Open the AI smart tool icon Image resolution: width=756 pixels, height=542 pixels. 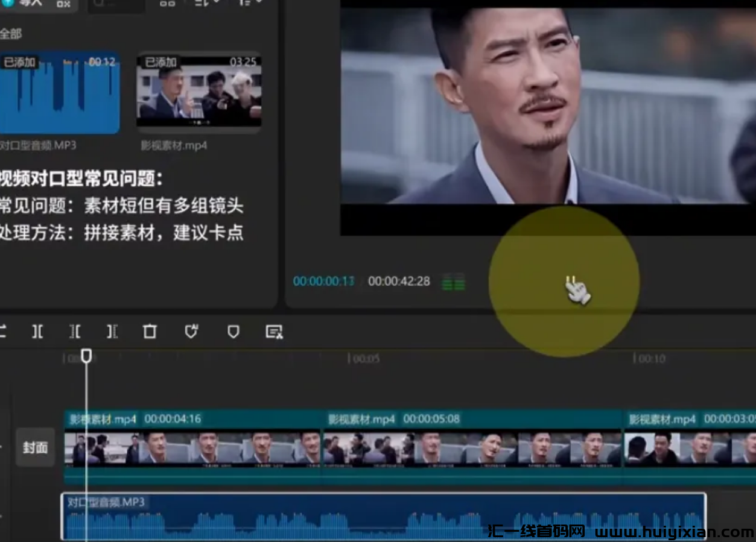tap(192, 331)
